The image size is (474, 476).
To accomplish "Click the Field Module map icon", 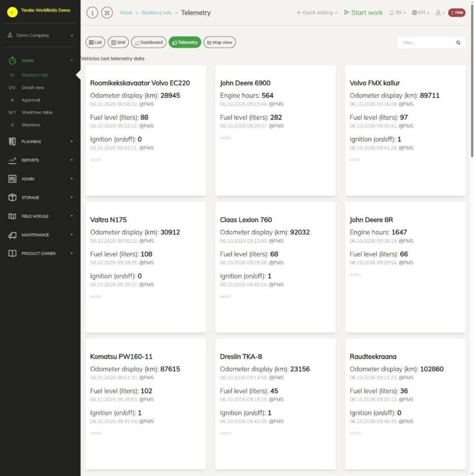I will click(12, 216).
